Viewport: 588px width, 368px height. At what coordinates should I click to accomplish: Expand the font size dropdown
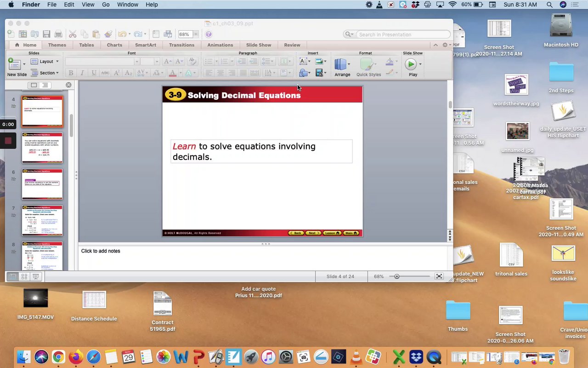pyautogui.click(x=157, y=61)
